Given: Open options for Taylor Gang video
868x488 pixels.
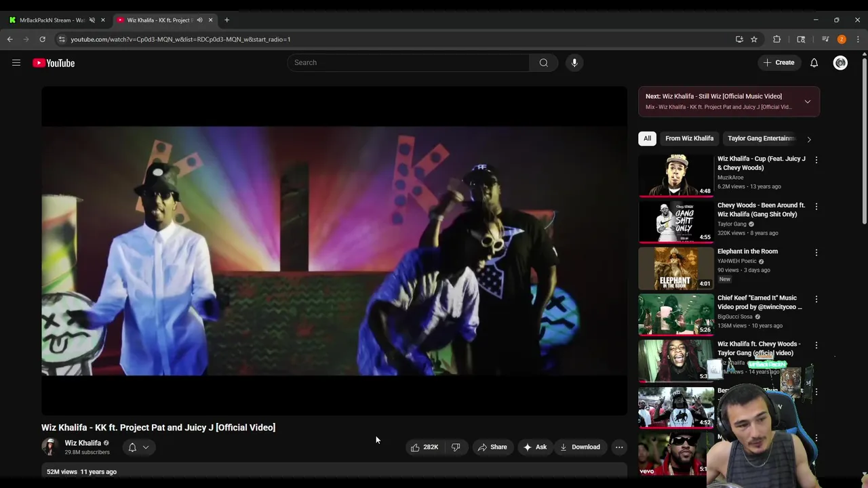Looking at the screenshot, I should 816,345.
